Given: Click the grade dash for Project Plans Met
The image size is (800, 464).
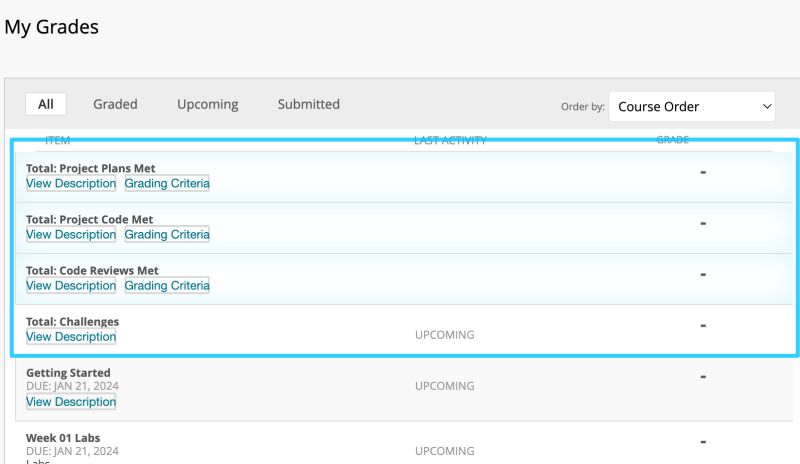Looking at the screenshot, I should tap(703, 173).
